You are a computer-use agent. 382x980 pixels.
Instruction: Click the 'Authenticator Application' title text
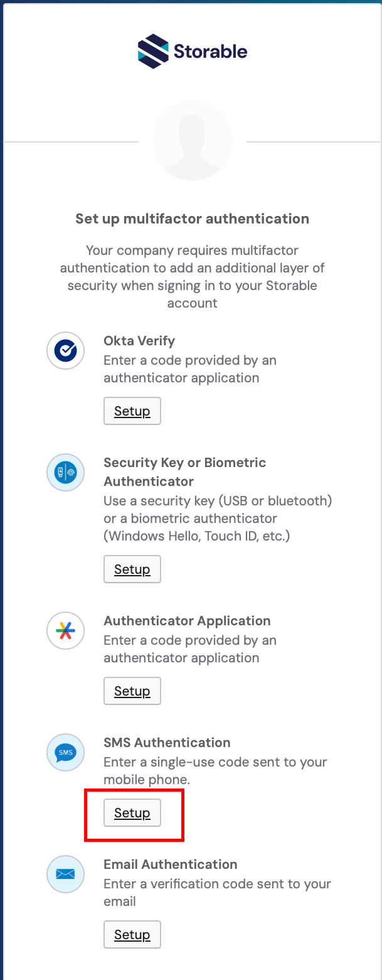(x=187, y=621)
